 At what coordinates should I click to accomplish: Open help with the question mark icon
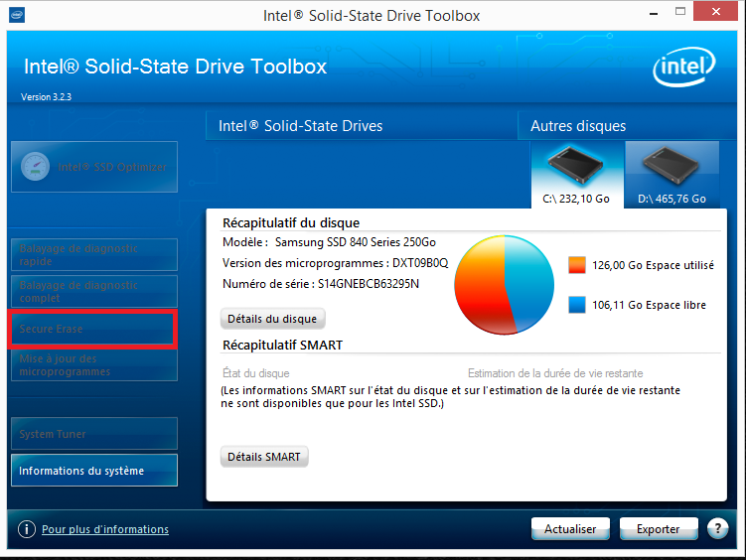pos(718,528)
